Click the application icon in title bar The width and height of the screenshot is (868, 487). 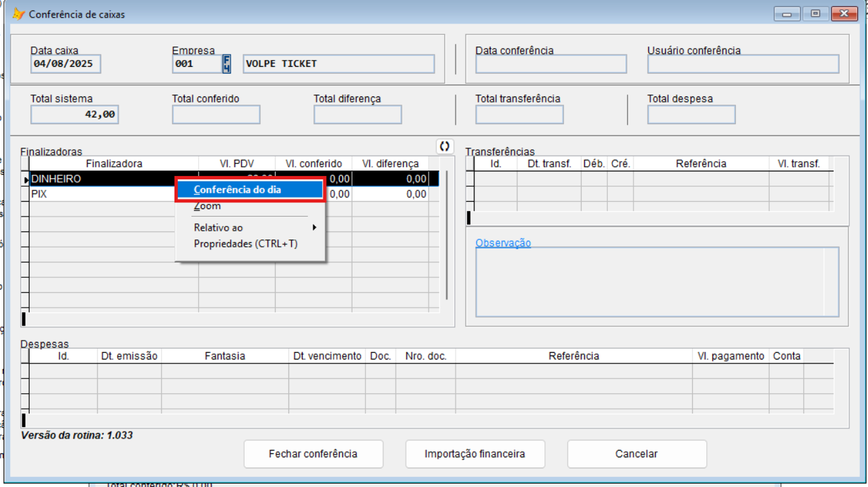pos(18,14)
